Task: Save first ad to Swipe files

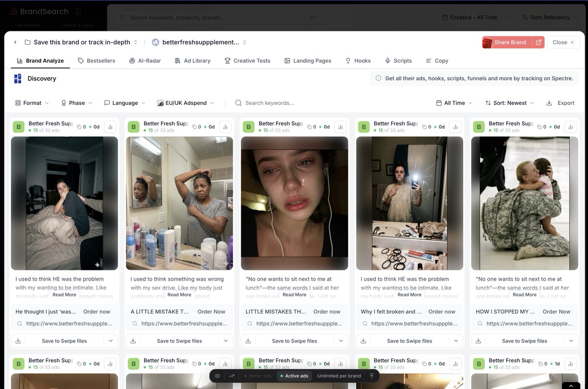Action: (x=64, y=341)
